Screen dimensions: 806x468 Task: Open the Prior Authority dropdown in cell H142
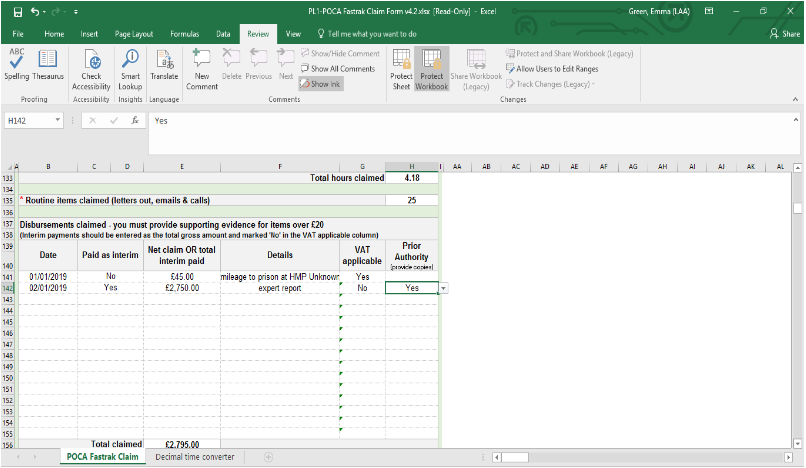pyautogui.click(x=443, y=288)
